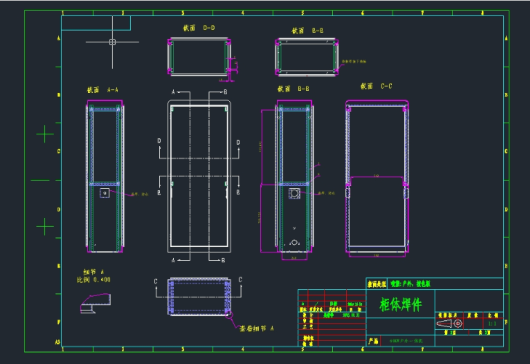Select the 截面 C-C view label
The height and width of the screenshot is (364, 530).
[376, 86]
